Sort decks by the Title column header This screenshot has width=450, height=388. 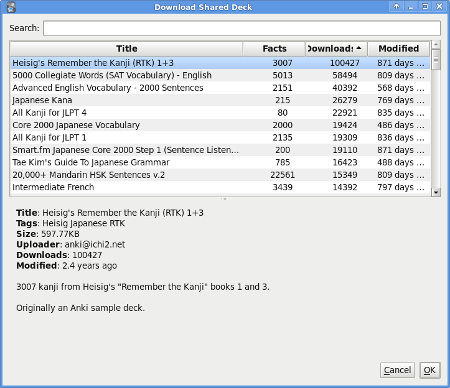[126, 49]
